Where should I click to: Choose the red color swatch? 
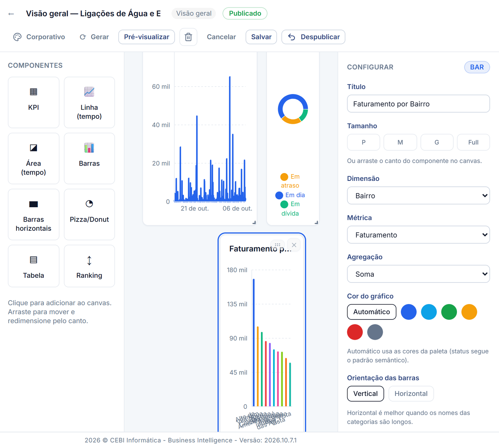pos(355,332)
